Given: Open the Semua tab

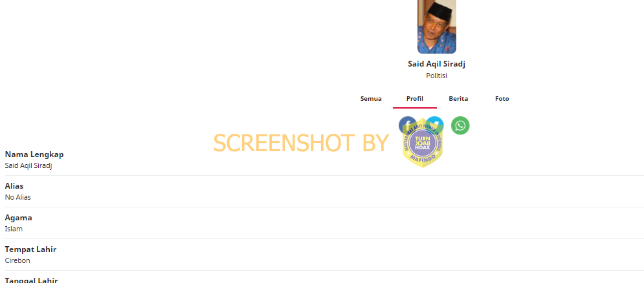Looking at the screenshot, I should point(371,99).
